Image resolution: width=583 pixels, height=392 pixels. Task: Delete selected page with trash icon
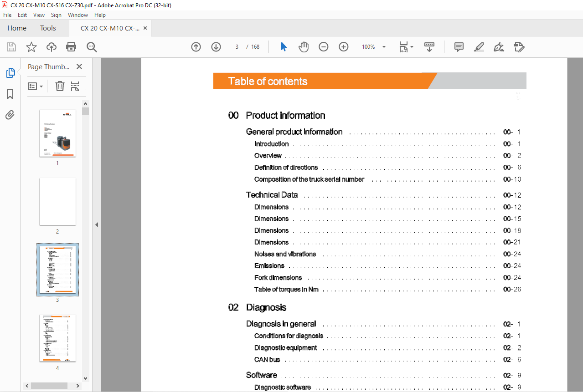60,86
